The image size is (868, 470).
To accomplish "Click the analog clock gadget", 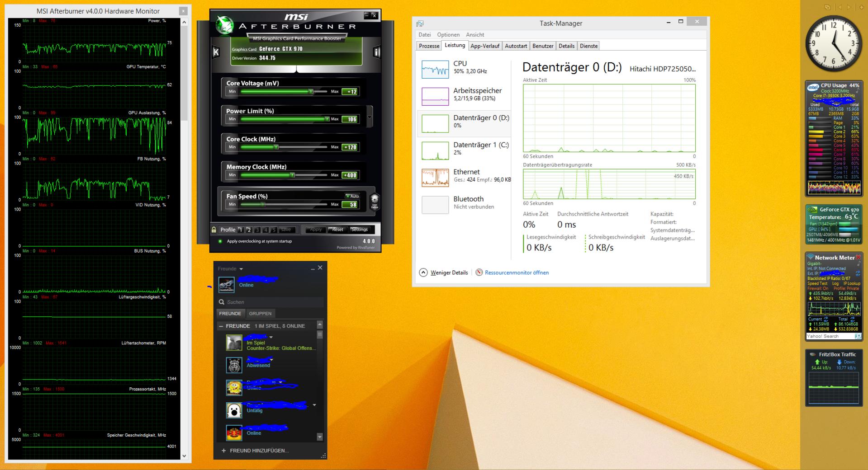I will click(833, 44).
